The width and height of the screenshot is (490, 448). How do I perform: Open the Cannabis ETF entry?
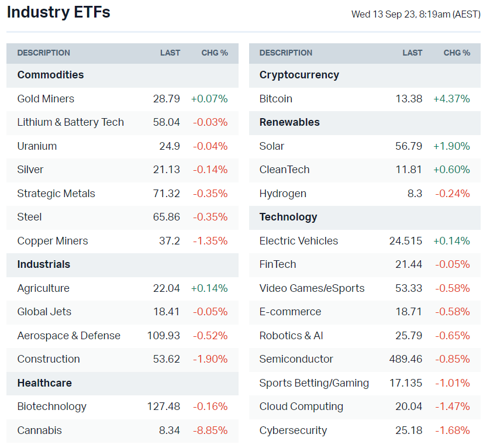click(39, 430)
